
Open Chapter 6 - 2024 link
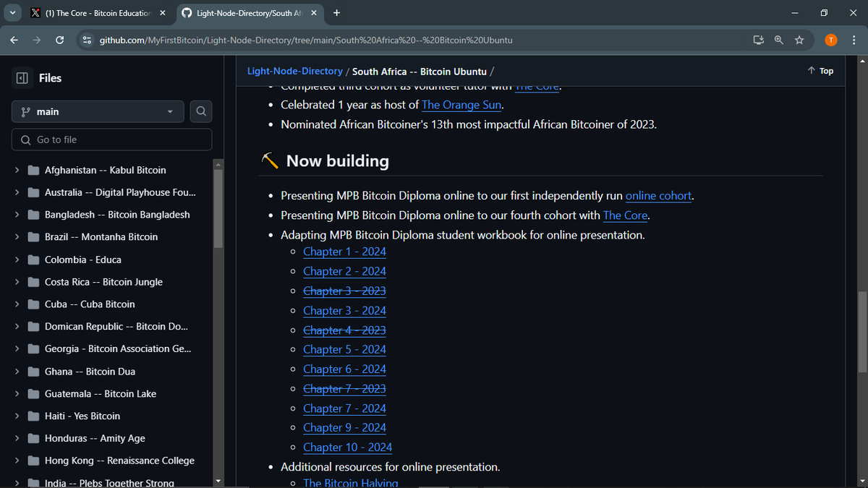click(x=344, y=369)
